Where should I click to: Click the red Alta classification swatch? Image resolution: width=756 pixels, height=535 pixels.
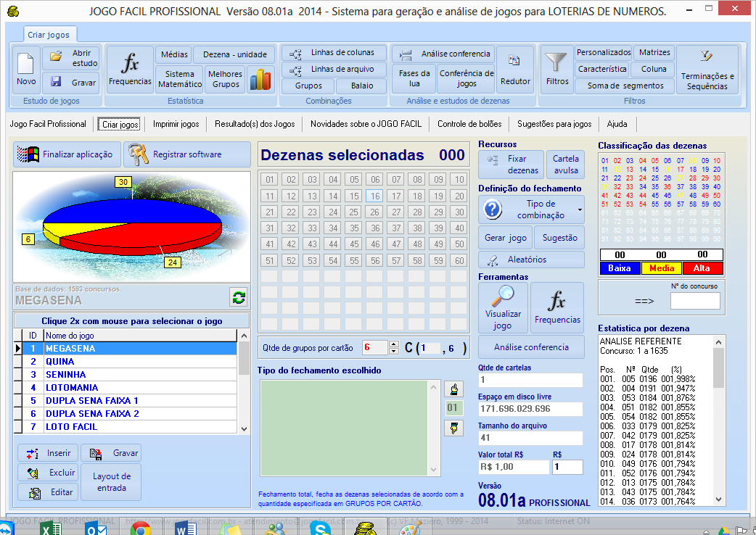(702, 268)
